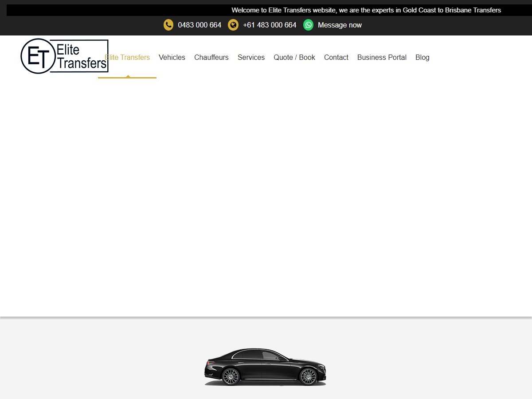Click the gold underline below Elite Transfers
Screen dimensions: 532x399
127,78
